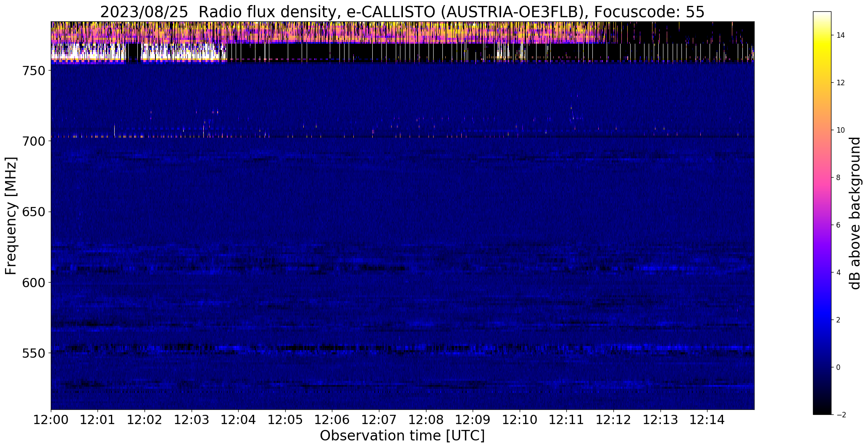The image size is (868, 448).
Task: Click the colorbar tick label 2
Action: pos(839,320)
